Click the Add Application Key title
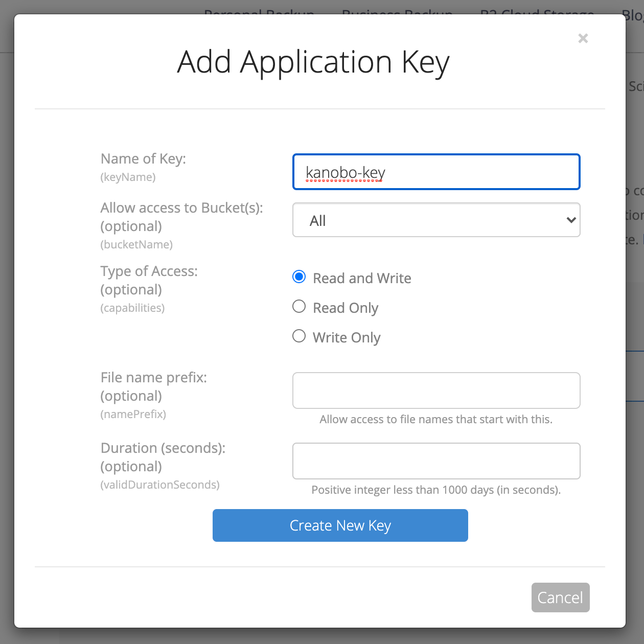 point(313,62)
